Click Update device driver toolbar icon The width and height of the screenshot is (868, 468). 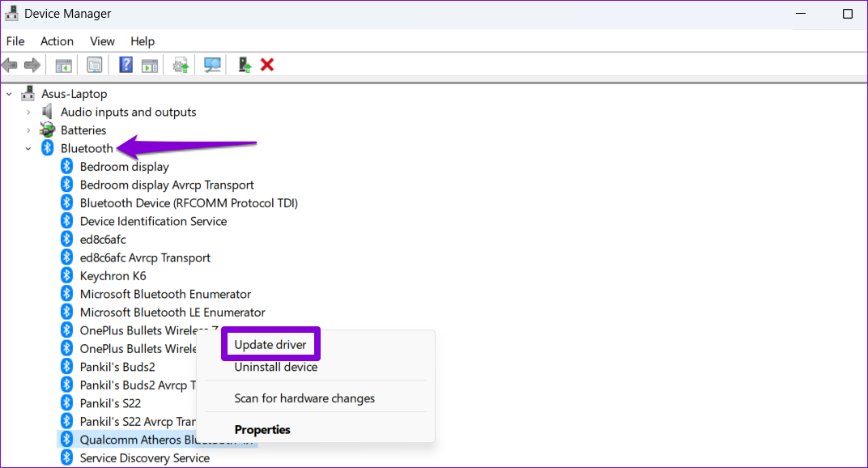[x=181, y=65]
